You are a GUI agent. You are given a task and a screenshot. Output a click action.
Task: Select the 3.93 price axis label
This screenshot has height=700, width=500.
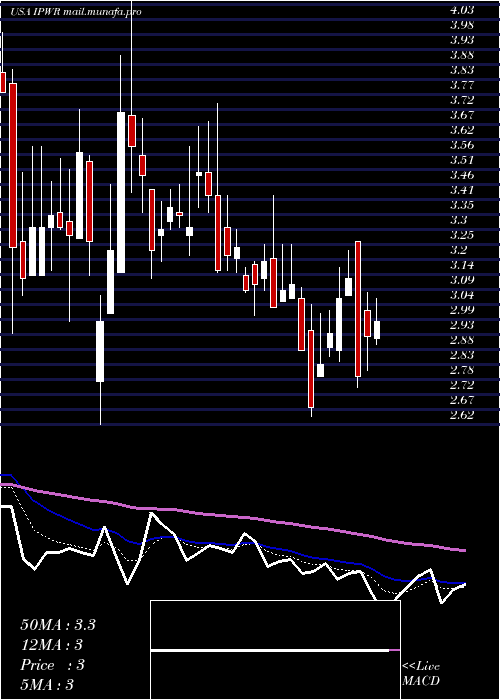(462, 39)
